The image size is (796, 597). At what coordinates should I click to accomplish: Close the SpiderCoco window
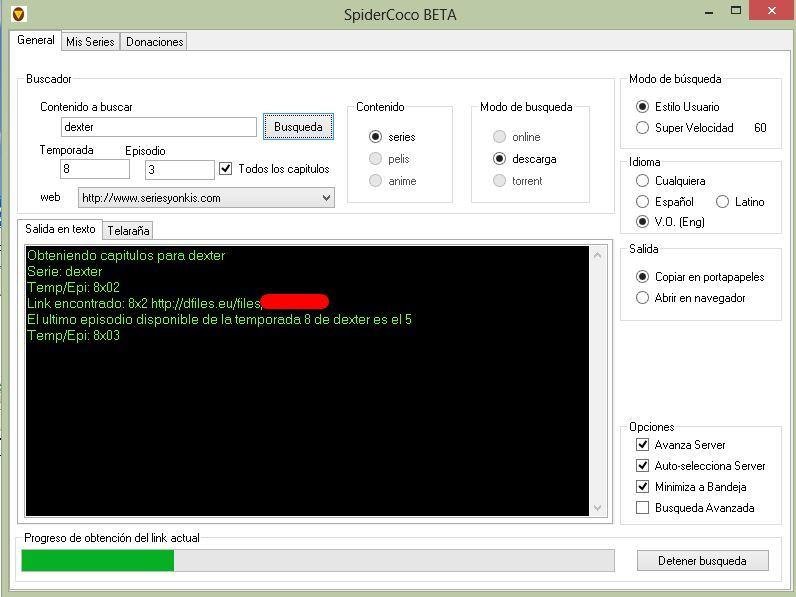[x=772, y=10]
